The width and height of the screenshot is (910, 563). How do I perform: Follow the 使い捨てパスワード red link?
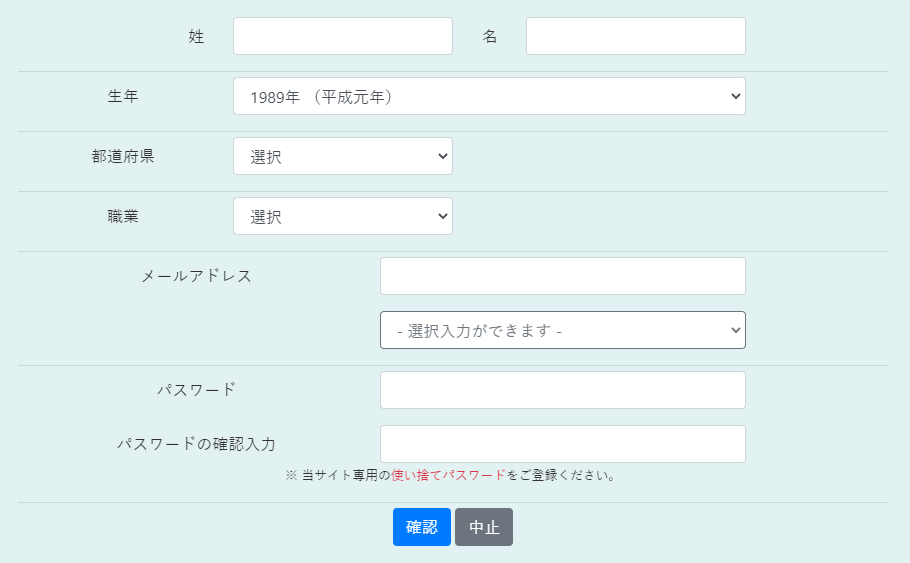tap(449, 475)
